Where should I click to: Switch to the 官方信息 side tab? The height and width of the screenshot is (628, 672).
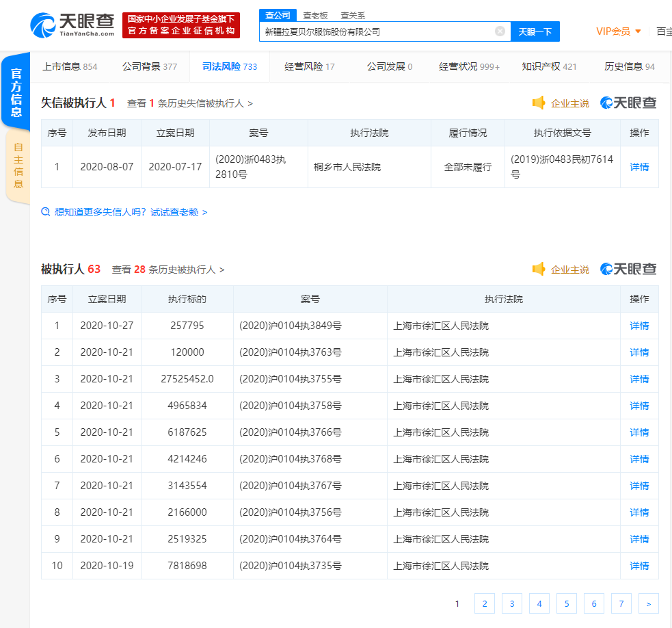[x=16, y=92]
